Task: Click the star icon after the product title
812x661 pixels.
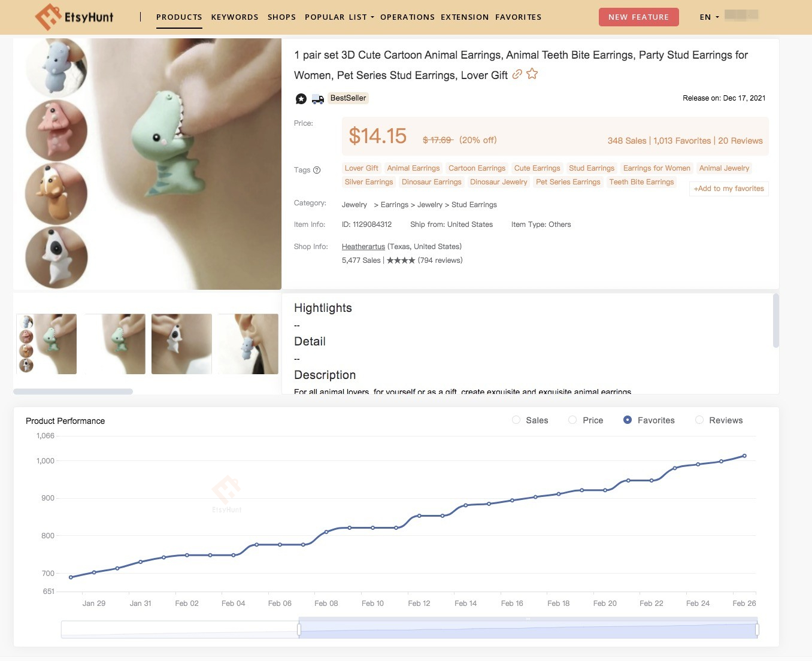Action: point(532,74)
